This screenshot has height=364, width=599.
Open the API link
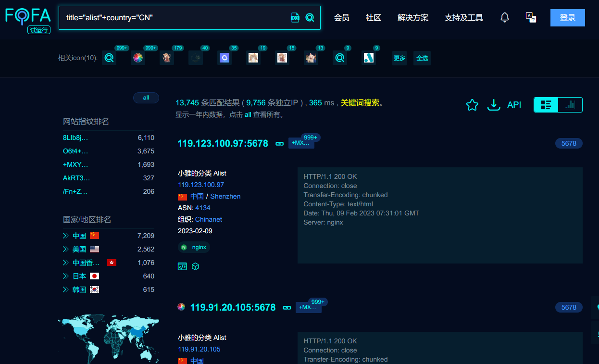click(514, 105)
